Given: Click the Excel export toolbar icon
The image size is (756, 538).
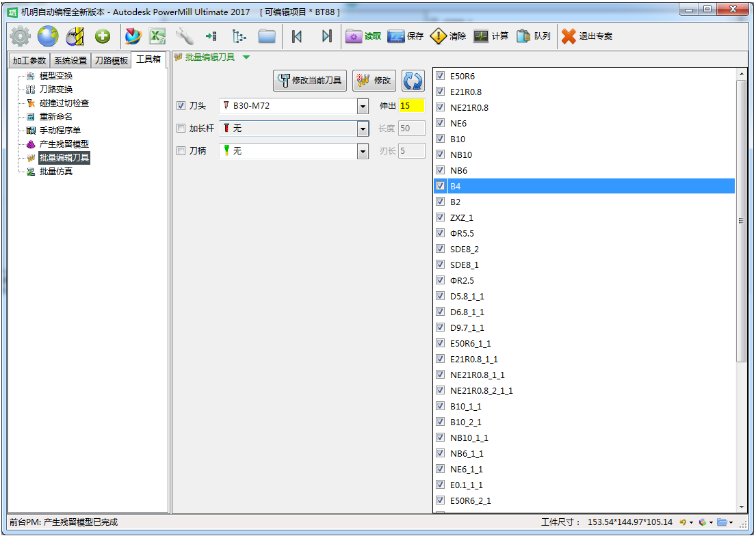Looking at the screenshot, I should pos(157,36).
